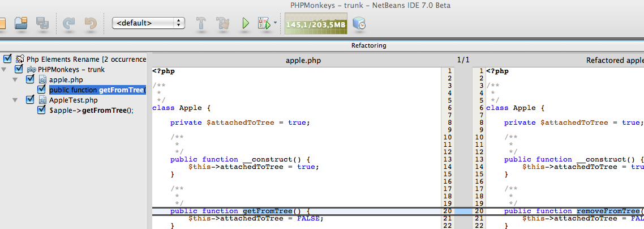
Task: Run project with the green play icon
Action: point(245,23)
